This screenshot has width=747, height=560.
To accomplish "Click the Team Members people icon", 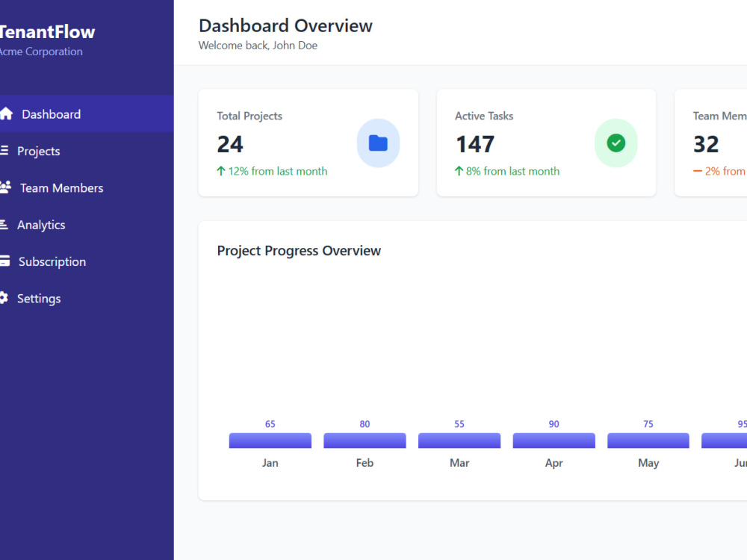I will click(x=5, y=187).
